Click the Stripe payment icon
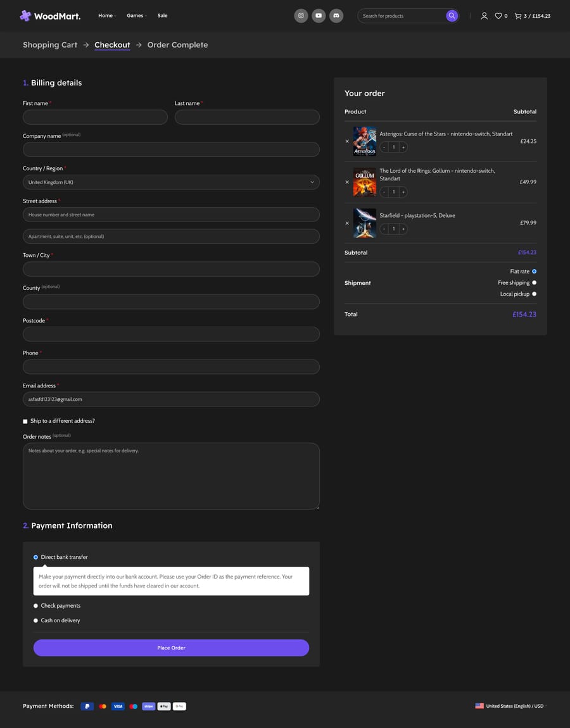This screenshot has width=570, height=728. (149, 706)
